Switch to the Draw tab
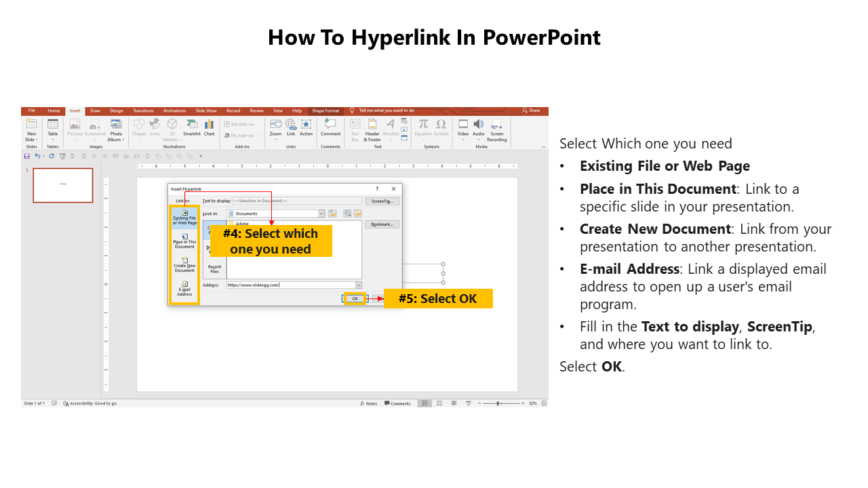 coord(95,110)
